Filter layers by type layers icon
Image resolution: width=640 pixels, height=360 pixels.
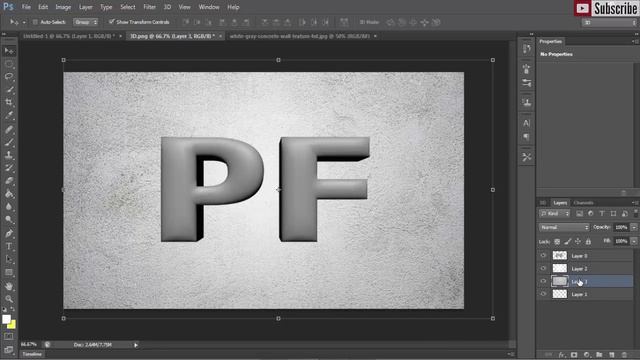click(x=602, y=214)
